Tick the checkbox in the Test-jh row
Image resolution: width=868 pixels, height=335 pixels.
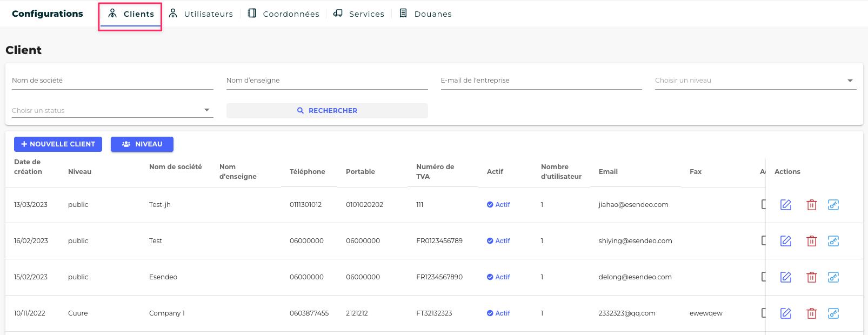point(763,204)
